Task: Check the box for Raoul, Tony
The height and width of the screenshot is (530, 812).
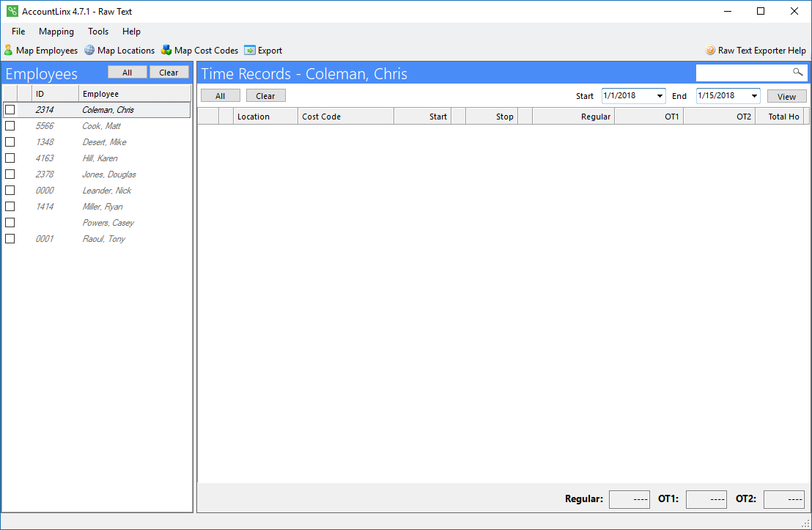Action: (x=10, y=238)
